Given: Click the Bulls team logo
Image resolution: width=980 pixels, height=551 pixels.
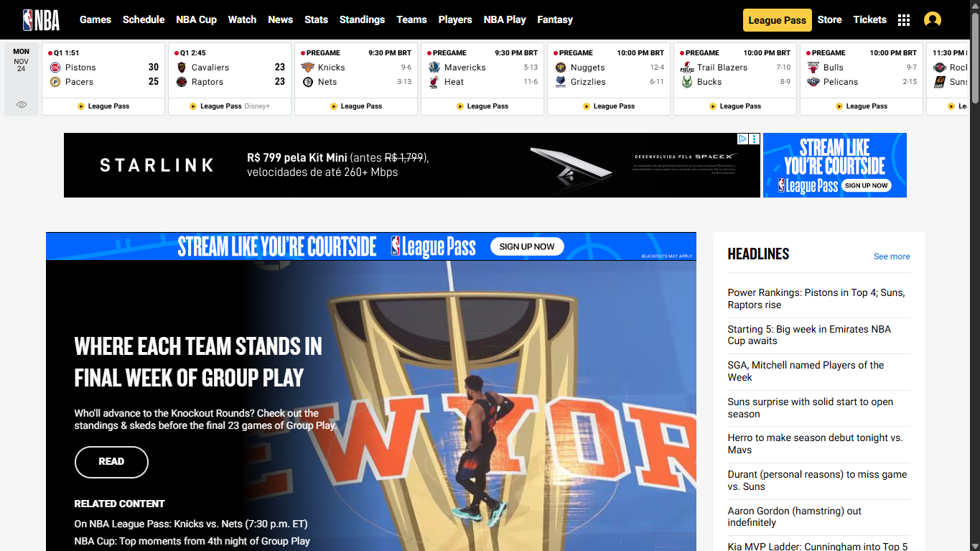Looking at the screenshot, I should point(813,68).
